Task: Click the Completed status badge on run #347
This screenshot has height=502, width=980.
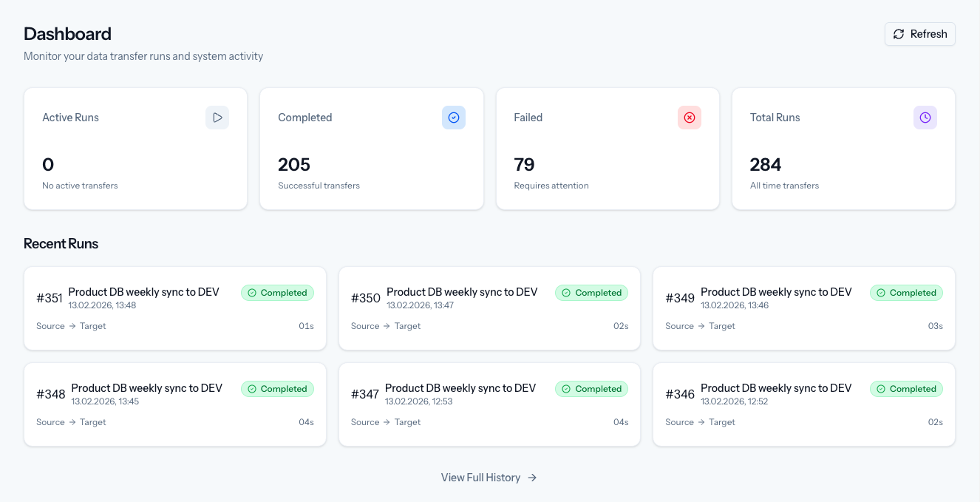Action: (x=591, y=389)
